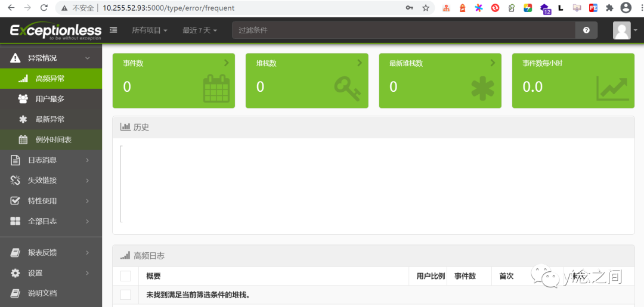This screenshot has height=307, width=644.
Task: Open the 所有项目 project dropdown
Action: [150, 30]
